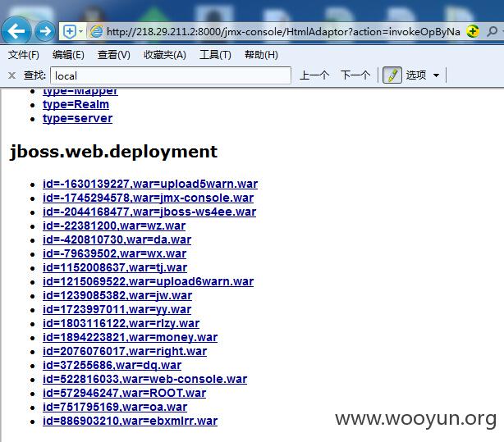Image resolution: width=504 pixels, height=442 pixels.
Task: Open the right.war deployment link
Action: (x=125, y=352)
